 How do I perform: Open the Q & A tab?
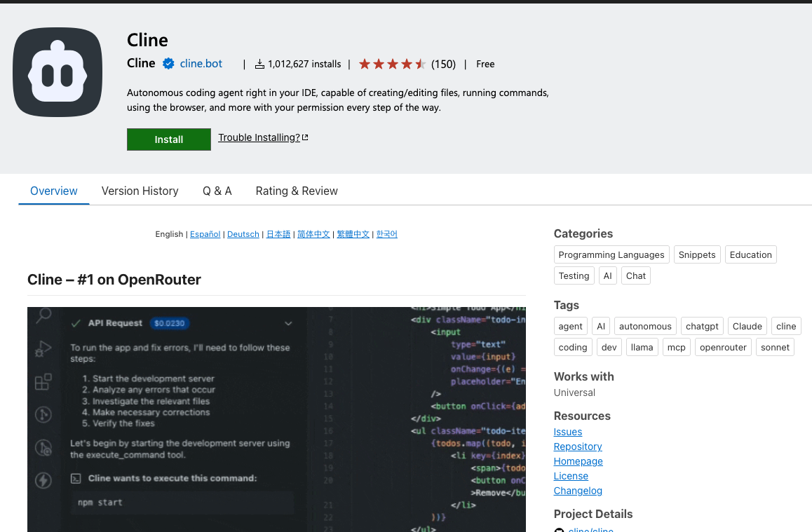(217, 191)
